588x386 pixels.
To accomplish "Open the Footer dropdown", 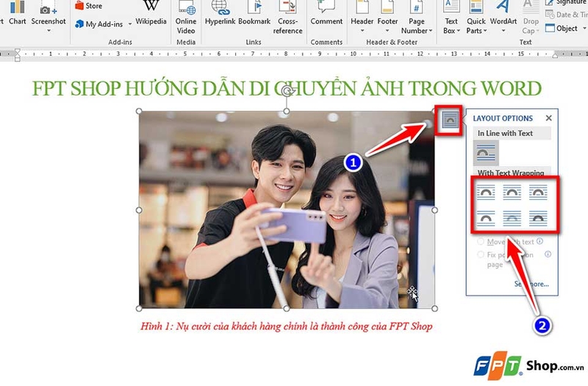I will pyautogui.click(x=387, y=18).
